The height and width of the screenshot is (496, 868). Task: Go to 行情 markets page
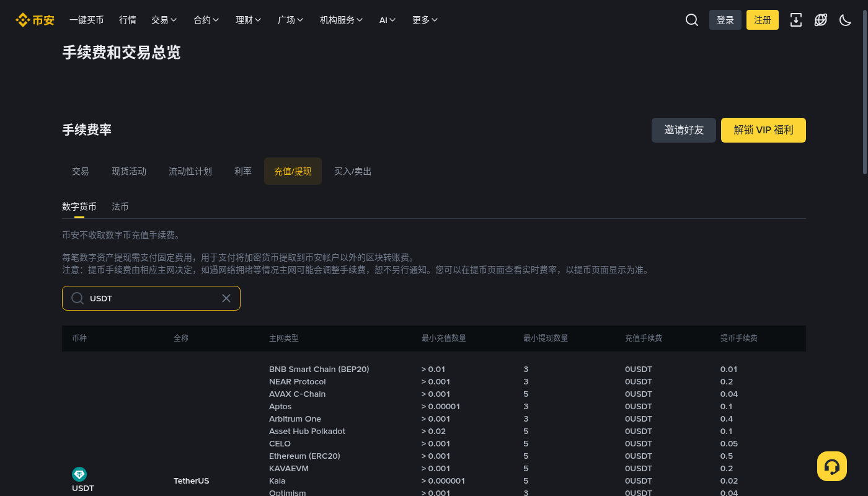pos(128,20)
